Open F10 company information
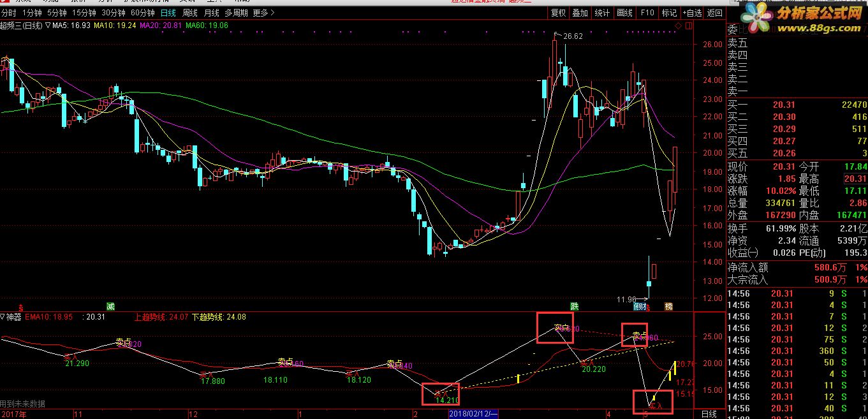The height and width of the screenshot is (419, 868). (x=647, y=13)
